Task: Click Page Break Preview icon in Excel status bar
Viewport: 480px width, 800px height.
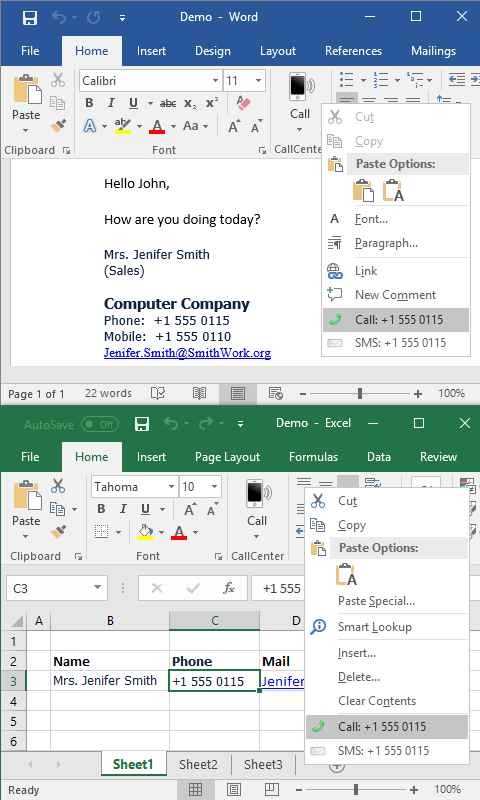Action: point(272,789)
